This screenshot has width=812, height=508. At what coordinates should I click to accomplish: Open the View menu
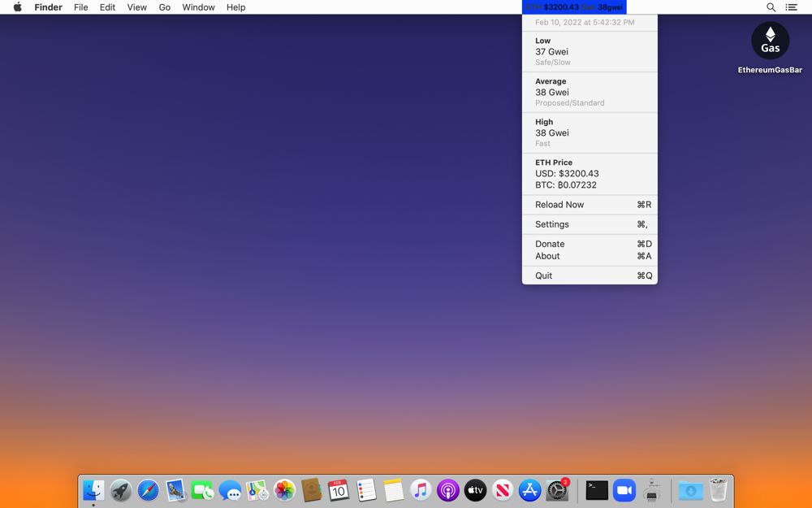pos(136,7)
